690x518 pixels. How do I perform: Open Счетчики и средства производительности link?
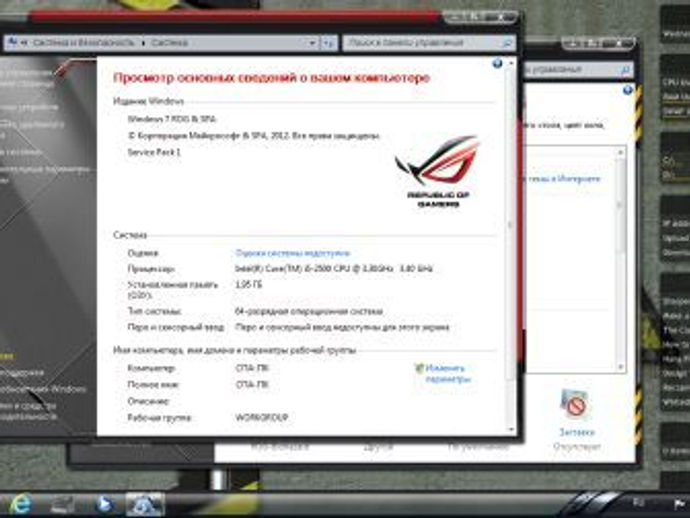click(28, 411)
